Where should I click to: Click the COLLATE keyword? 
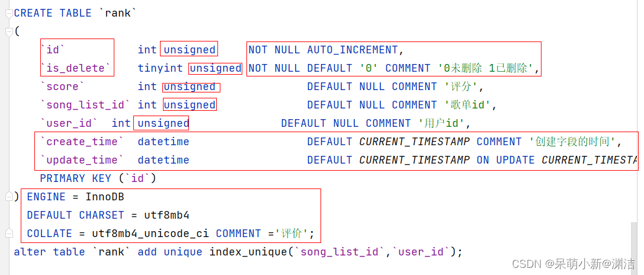click(x=49, y=234)
